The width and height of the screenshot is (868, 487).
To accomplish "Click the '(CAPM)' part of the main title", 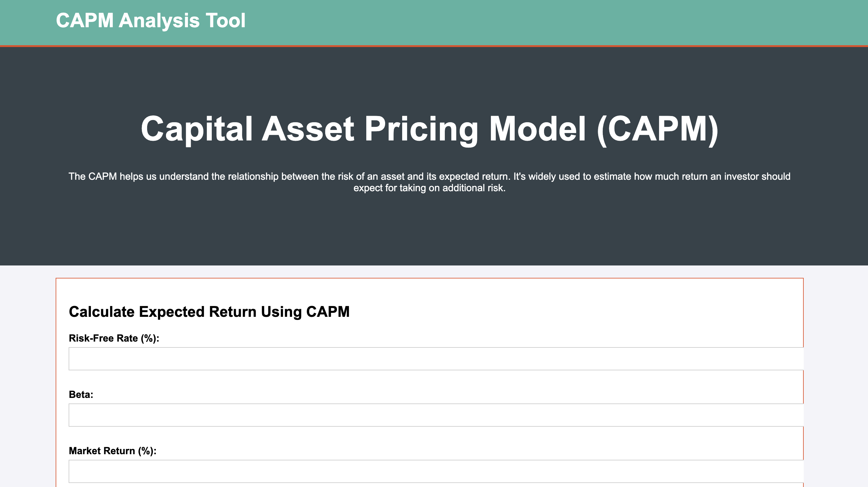I will point(657,130).
